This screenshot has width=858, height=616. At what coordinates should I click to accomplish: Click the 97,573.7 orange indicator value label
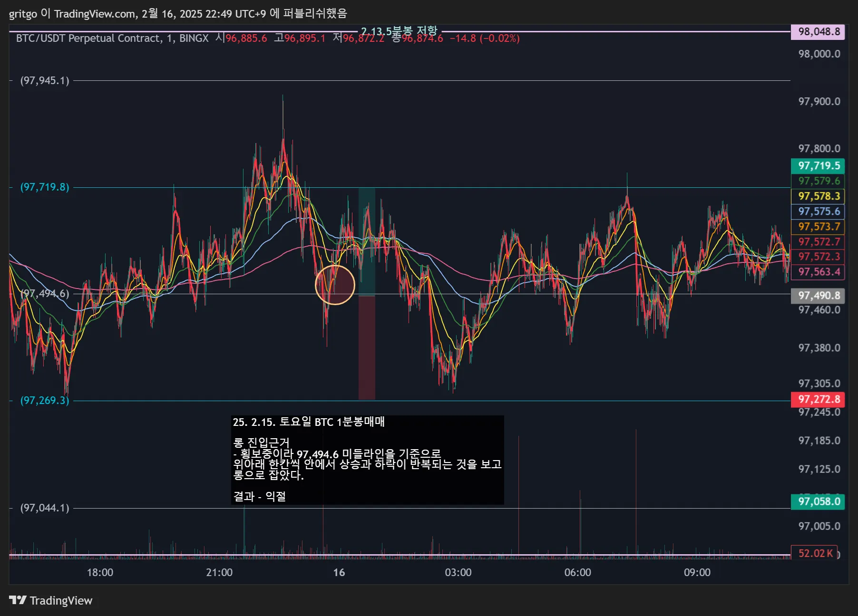click(818, 227)
